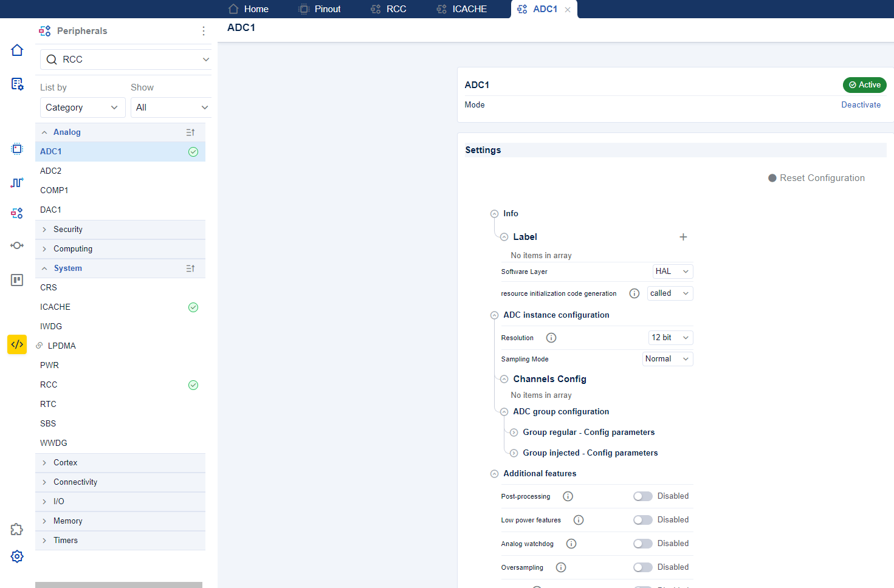Screen dimensions: 894x588
Task: Switch to the Pinout tab
Action: click(x=320, y=9)
